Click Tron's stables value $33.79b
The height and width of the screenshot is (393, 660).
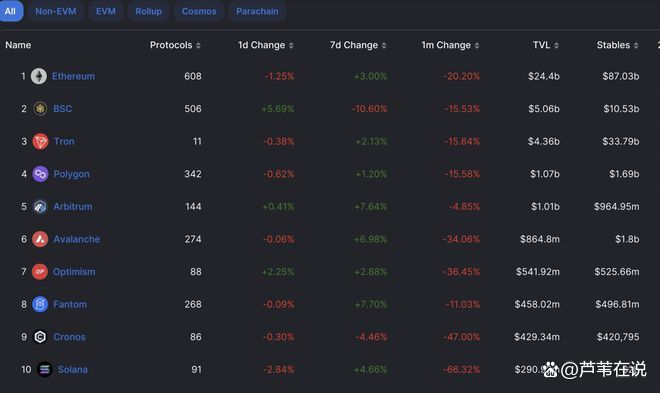620,141
